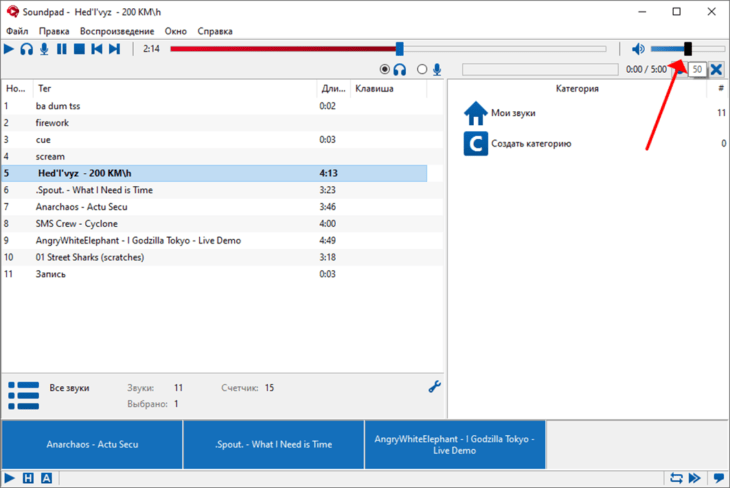This screenshot has width=730, height=488.
Task: Click the microphone icon beside the radio button
Action: pos(437,69)
